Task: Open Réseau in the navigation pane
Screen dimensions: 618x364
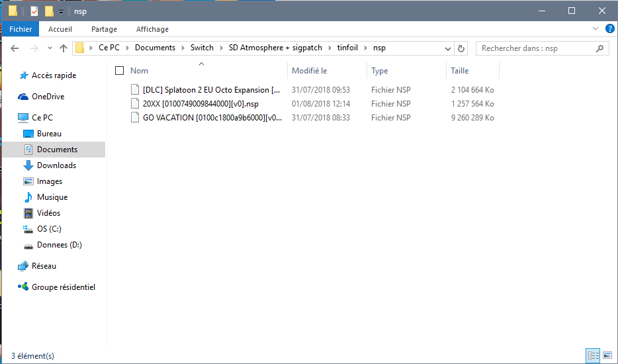Action: 44,266
